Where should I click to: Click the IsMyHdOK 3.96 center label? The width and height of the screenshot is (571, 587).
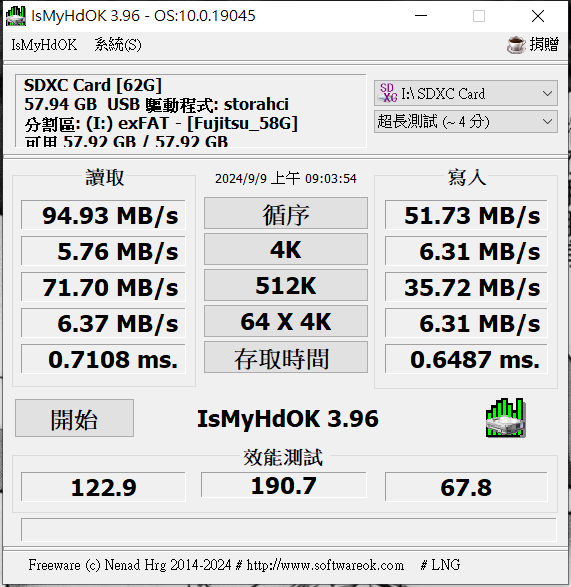pyautogui.click(x=288, y=418)
